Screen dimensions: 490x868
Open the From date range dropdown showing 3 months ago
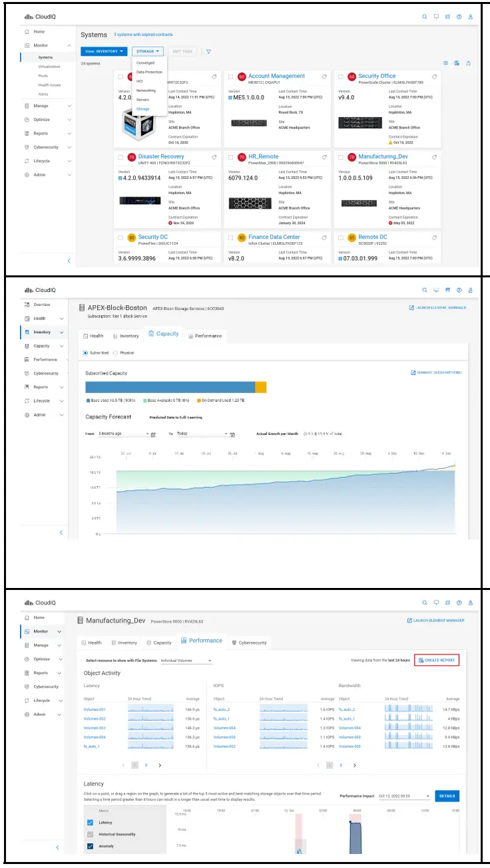[124, 434]
